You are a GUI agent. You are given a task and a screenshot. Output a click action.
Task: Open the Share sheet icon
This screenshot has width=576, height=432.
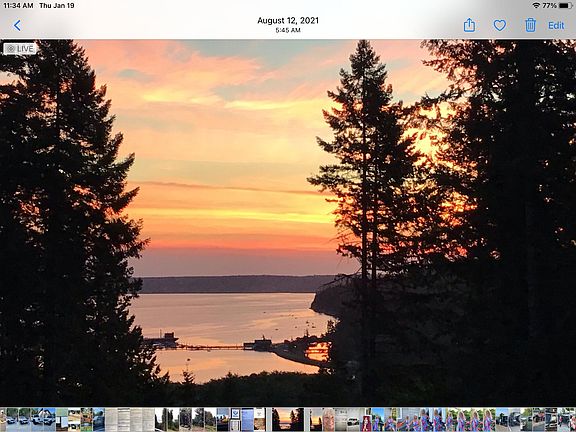[469, 25]
